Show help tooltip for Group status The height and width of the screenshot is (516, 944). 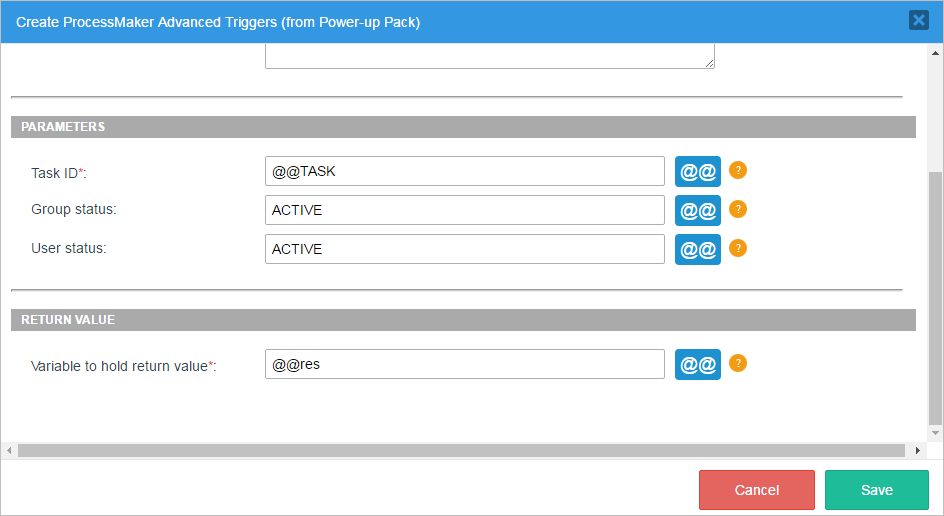[x=738, y=209]
